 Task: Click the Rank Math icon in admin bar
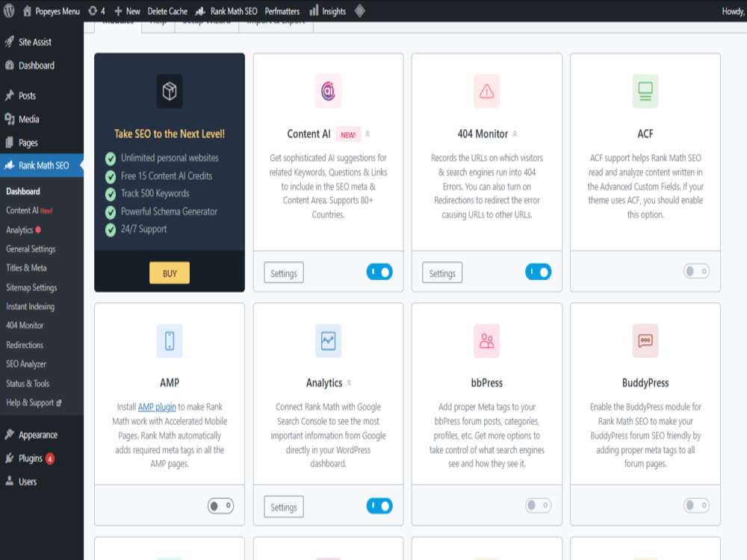(x=200, y=11)
